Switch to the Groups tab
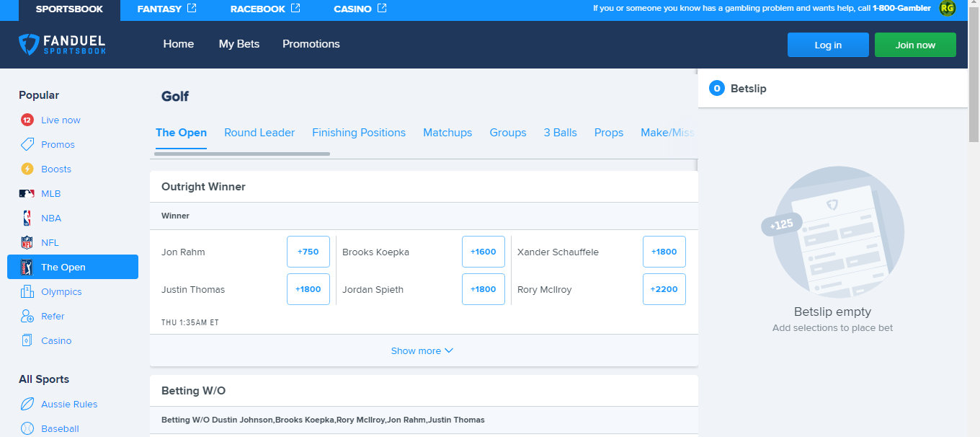Screen dimensions: 980x437 [508, 133]
